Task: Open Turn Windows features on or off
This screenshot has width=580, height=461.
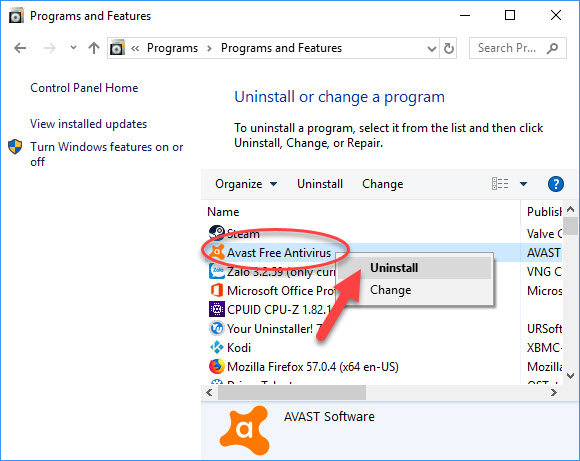Action: click(107, 154)
